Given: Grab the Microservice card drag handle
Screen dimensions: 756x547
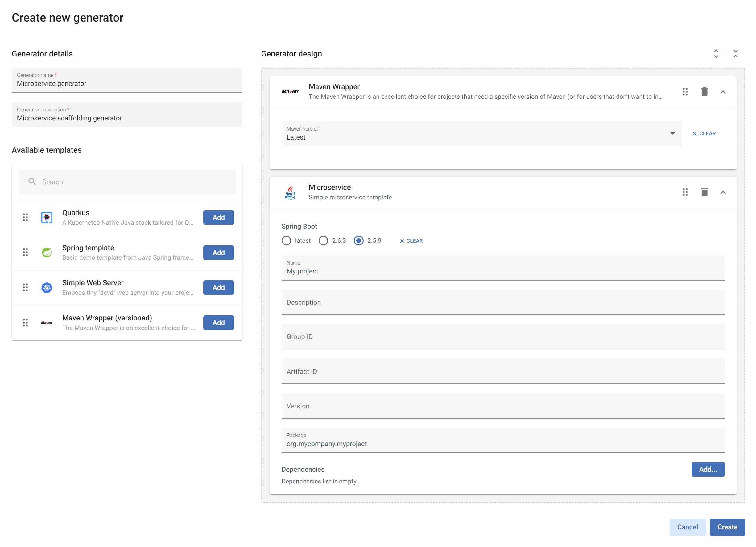Looking at the screenshot, I should click(685, 192).
